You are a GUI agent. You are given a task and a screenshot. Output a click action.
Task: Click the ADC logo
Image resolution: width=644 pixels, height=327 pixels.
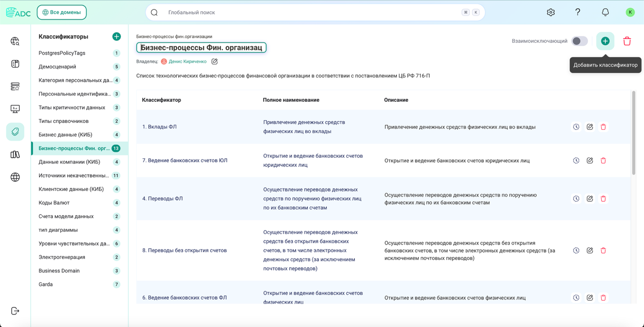point(18,13)
